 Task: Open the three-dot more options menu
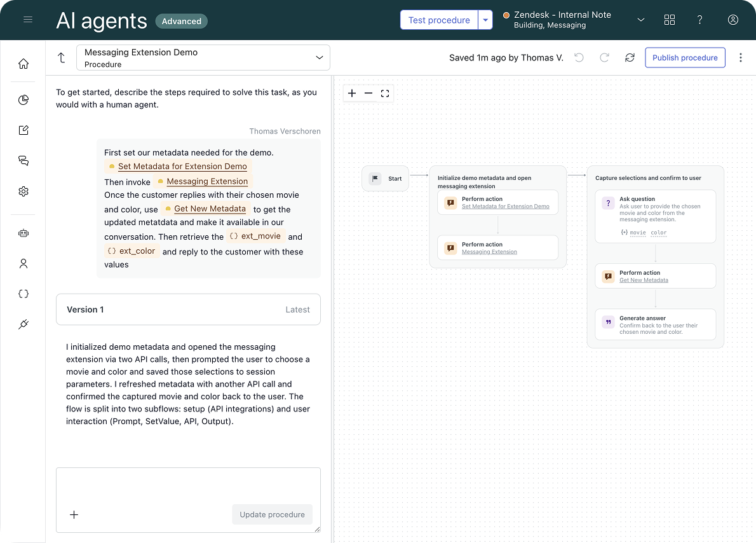coord(741,58)
